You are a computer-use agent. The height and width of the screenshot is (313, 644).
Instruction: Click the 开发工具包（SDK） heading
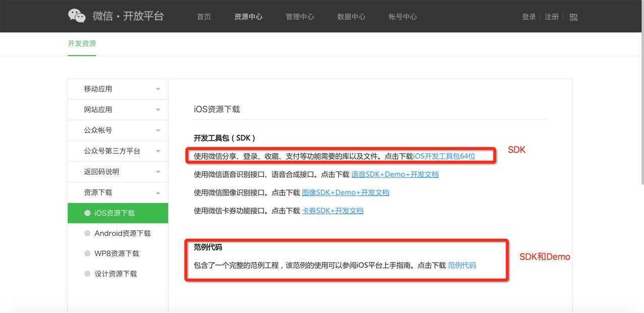pyautogui.click(x=225, y=138)
